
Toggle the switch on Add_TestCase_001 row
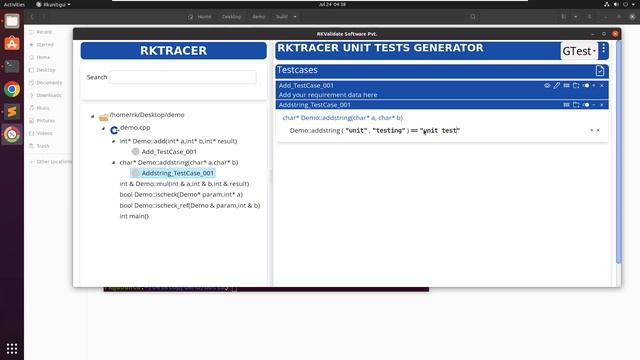pyautogui.click(x=586, y=85)
